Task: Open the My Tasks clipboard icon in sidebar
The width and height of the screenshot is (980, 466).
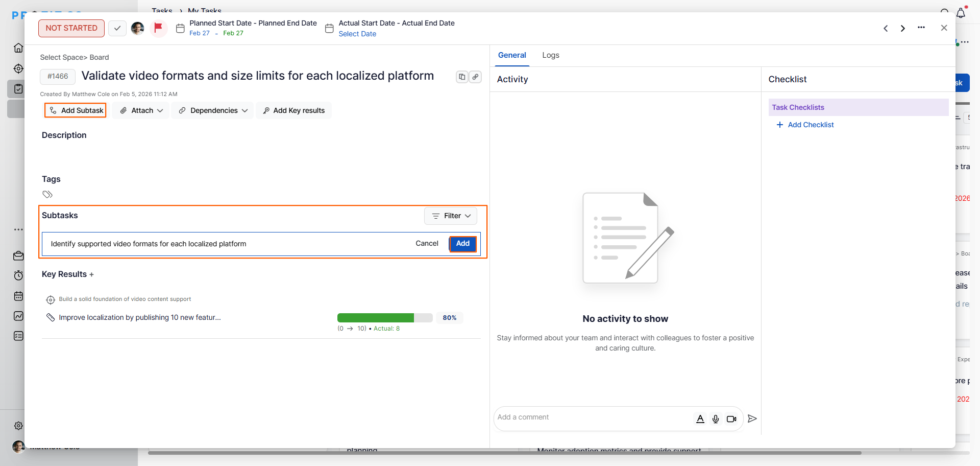Action: [x=18, y=88]
